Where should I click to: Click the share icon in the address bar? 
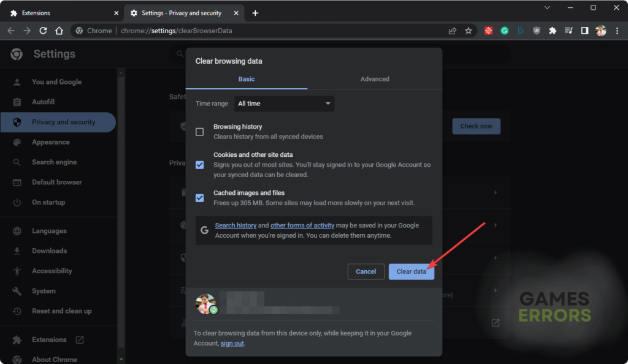(453, 31)
